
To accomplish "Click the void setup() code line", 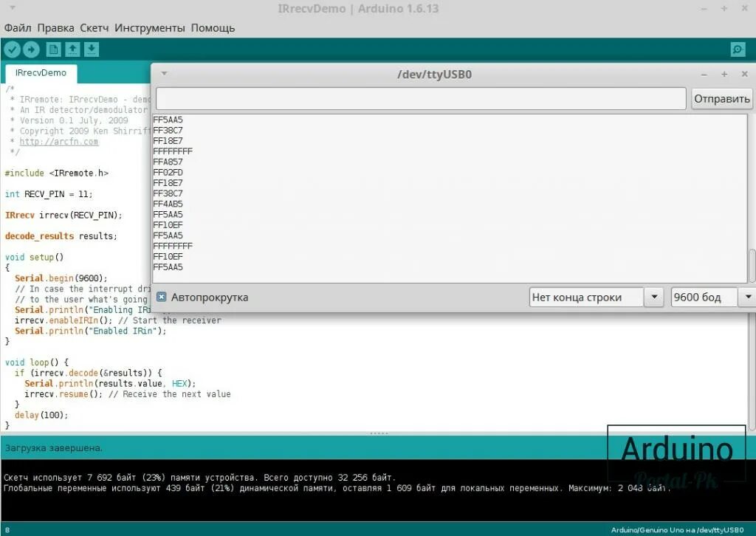I will coord(34,258).
